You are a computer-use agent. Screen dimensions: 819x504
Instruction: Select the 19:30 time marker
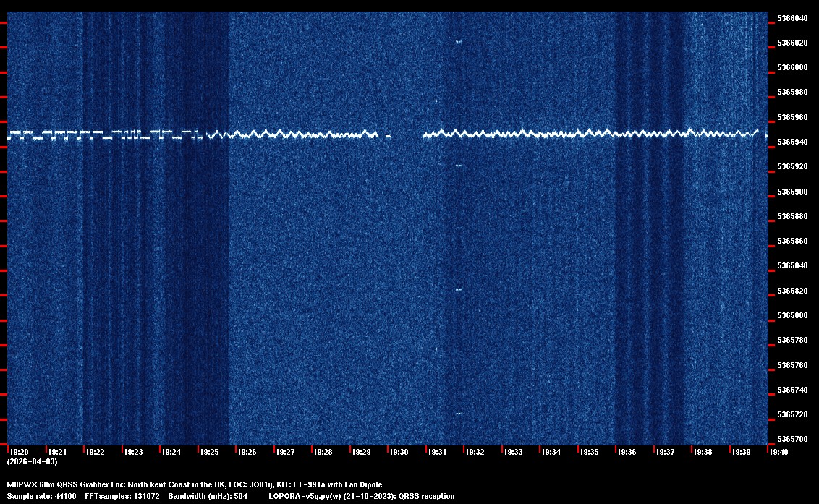click(399, 452)
